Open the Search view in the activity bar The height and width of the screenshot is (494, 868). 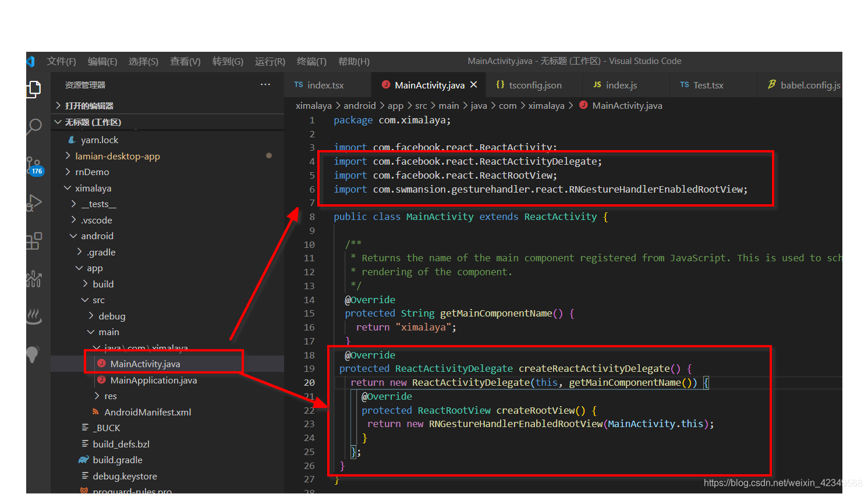34,126
